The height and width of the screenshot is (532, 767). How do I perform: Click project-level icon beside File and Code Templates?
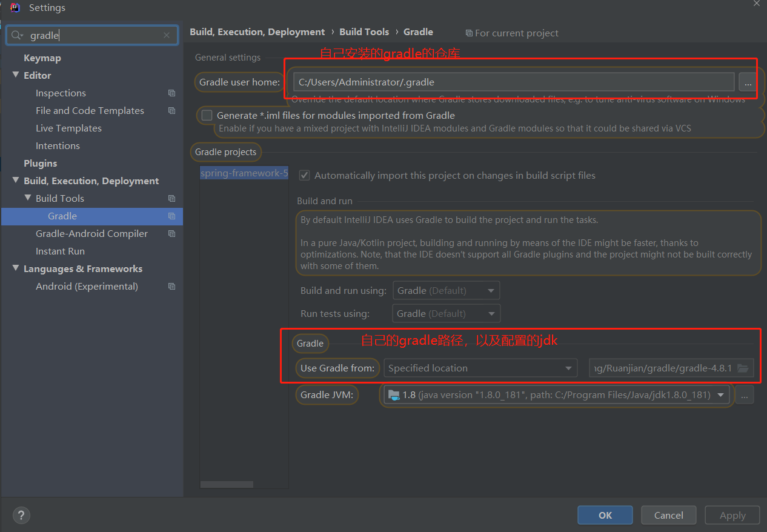172,111
